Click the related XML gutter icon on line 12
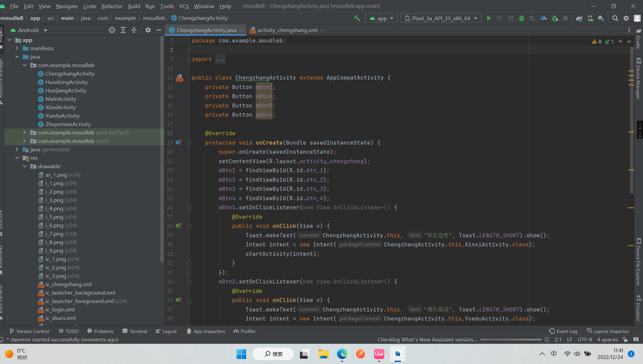Screen dimensions: 643x364 tap(179, 78)
